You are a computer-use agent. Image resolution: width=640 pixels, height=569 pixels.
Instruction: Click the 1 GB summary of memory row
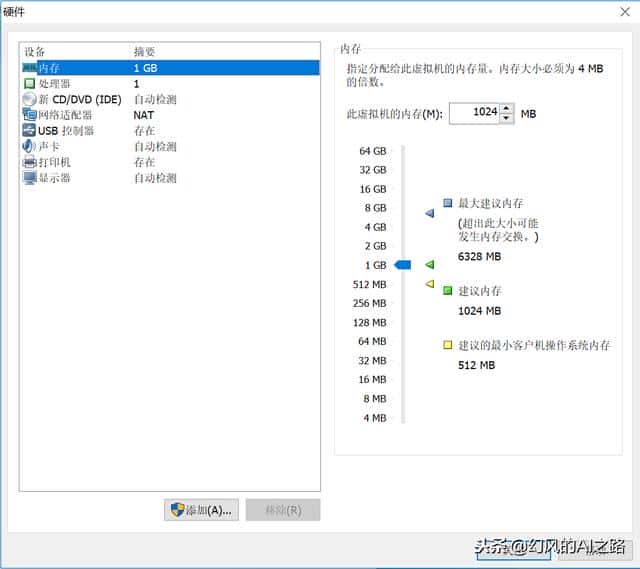pyautogui.click(x=146, y=68)
